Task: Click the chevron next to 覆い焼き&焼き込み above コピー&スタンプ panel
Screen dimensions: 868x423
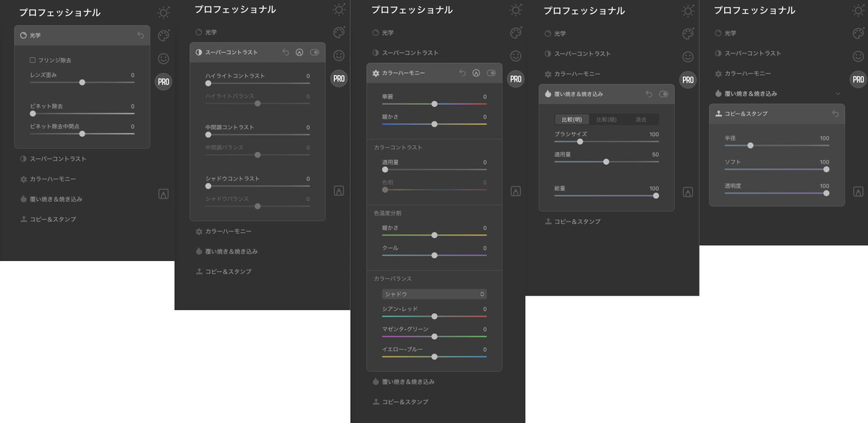Action: click(838, 94)
